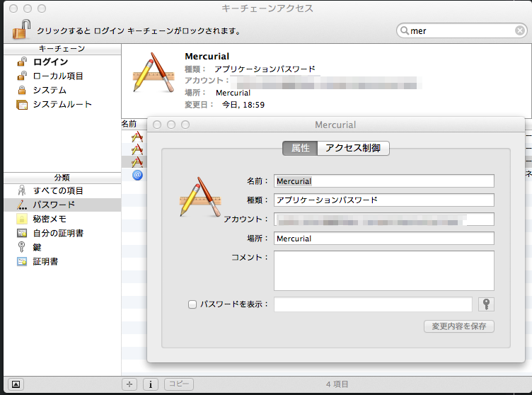Select the 証明書 category
Screen dimensions: 532x395
(x=62, y=261)
